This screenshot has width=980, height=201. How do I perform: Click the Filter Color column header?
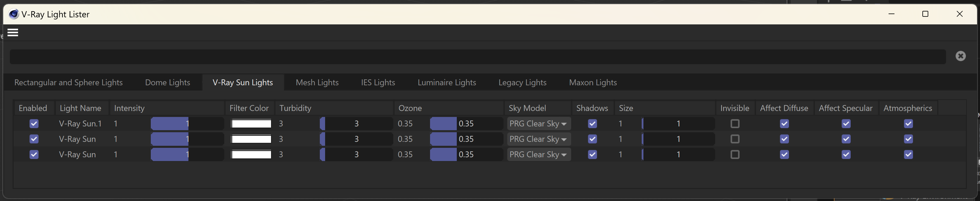pos(249,108)
